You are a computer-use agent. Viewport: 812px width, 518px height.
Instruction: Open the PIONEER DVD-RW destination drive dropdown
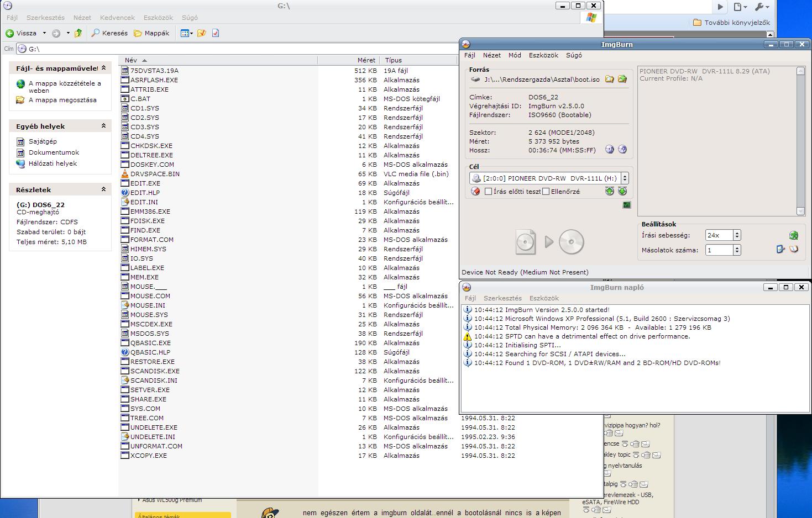click(x=625, y=178)
